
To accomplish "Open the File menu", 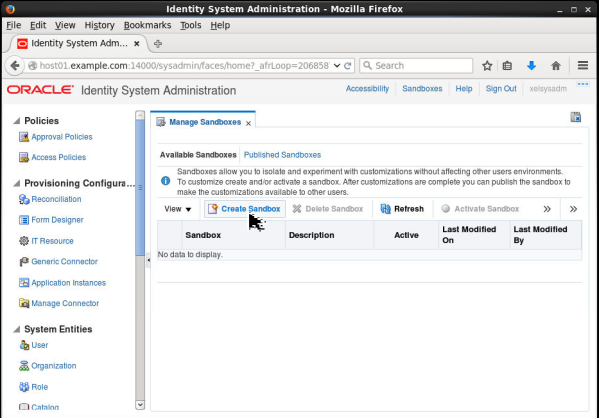I will (x=14, y=25).
